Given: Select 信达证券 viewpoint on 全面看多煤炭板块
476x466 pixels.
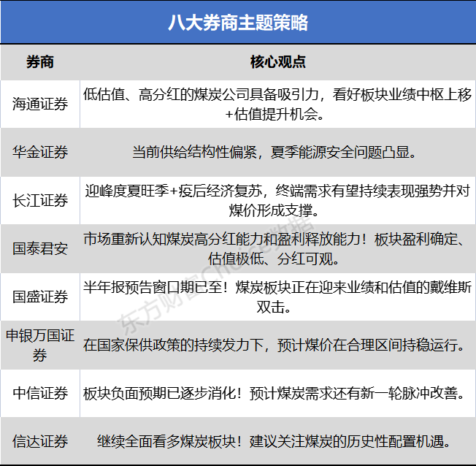Looking at the screenshot, I should 274,441.
